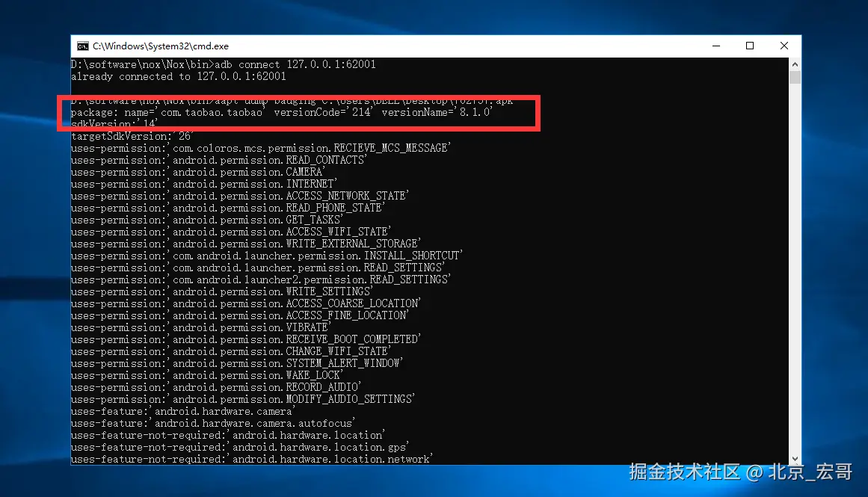
Task: Click the package name 'com.taobao.taobao' line
Action: click(x=282, y=112)
